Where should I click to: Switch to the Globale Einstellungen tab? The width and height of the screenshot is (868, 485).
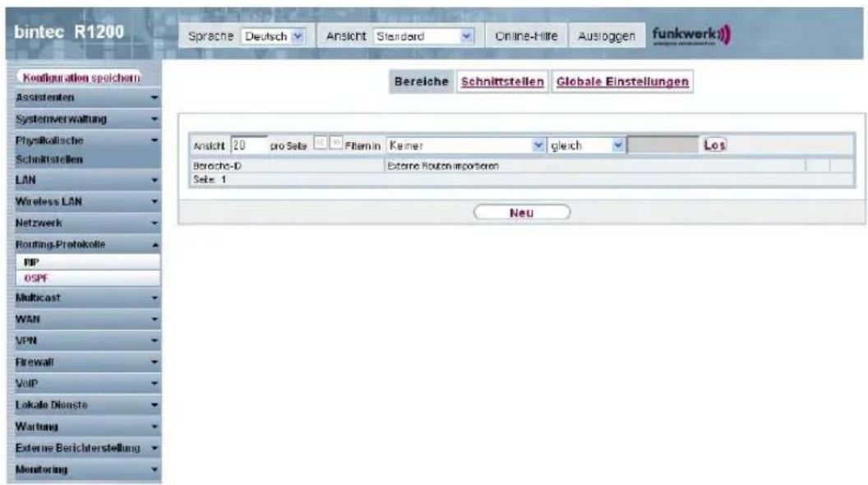622,81
